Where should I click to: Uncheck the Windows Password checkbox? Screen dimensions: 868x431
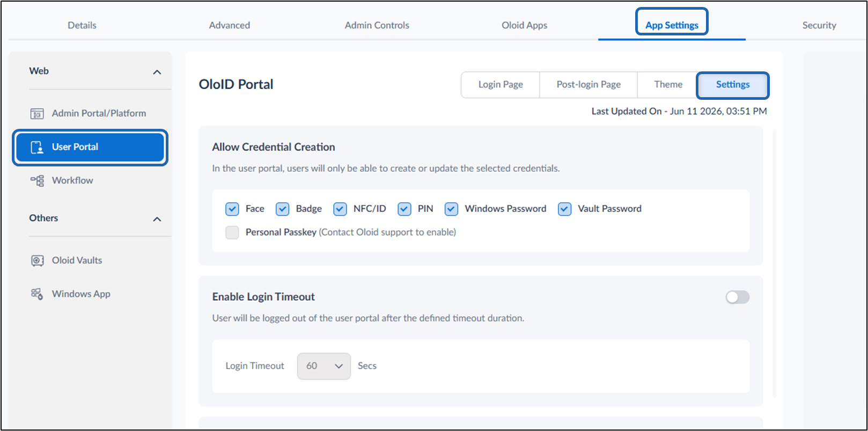tap(452, 209)
